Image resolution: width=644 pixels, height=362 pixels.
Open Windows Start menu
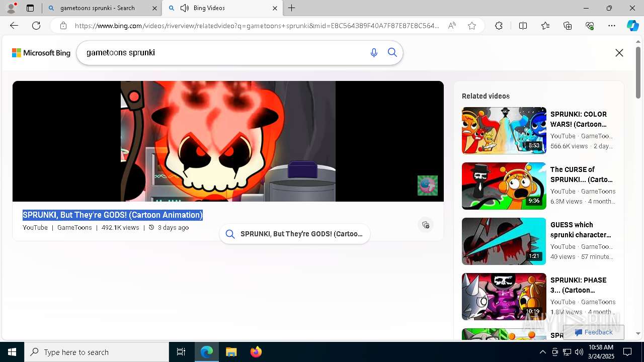12,352
